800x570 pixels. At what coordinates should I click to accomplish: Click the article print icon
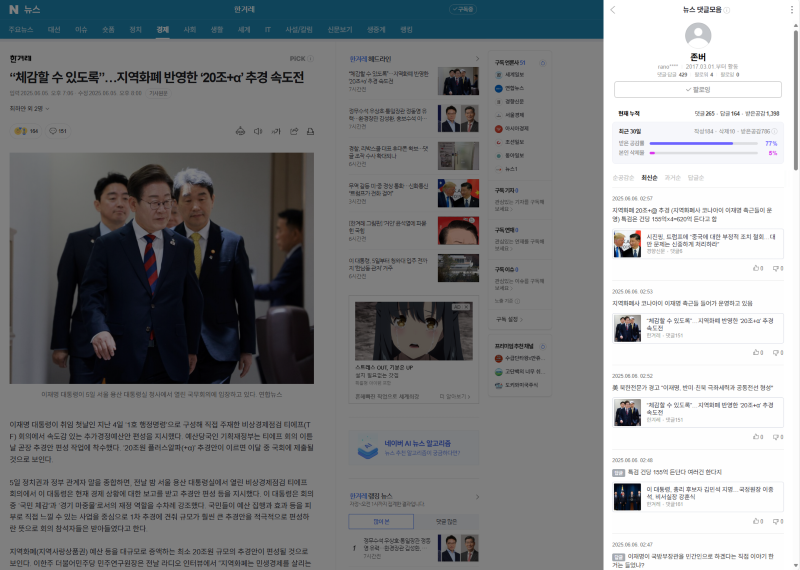pos(310,131)
